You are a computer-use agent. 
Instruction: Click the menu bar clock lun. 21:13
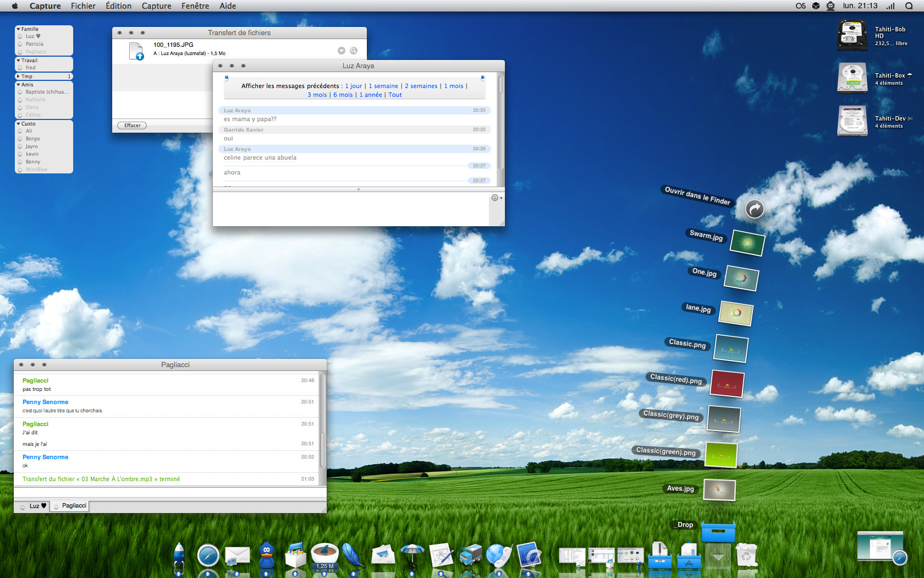click(x=860, y=6)
